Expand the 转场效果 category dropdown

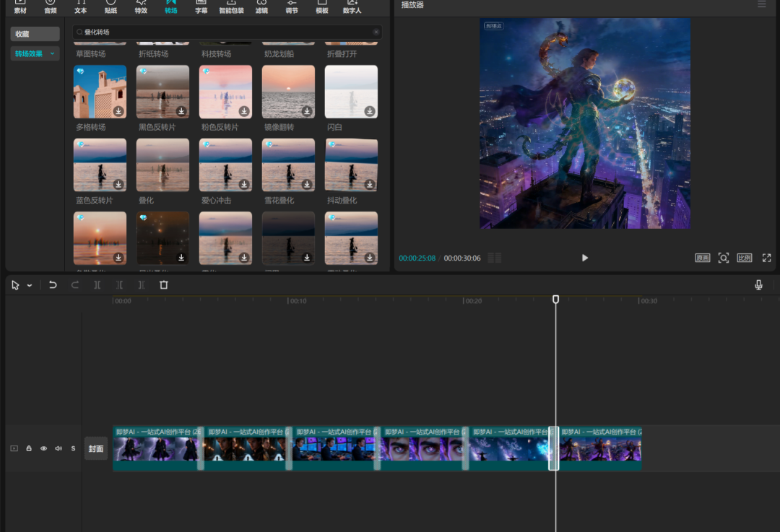point(52,53)
